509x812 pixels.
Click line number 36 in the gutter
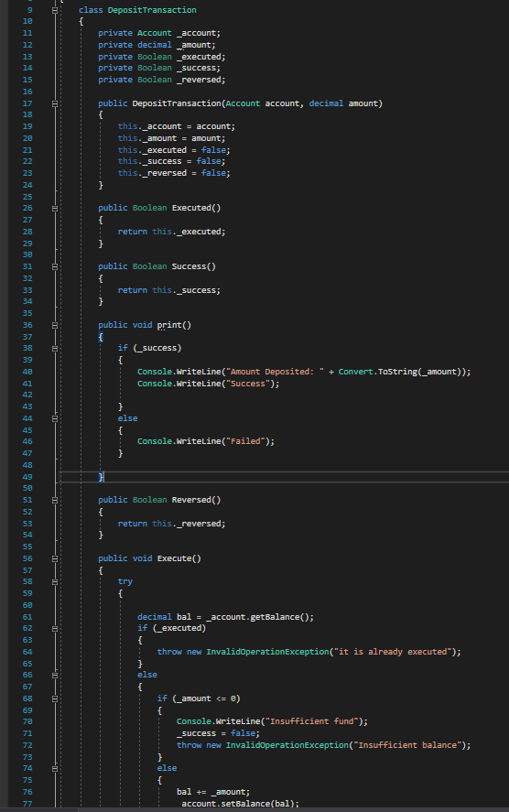pos(27,325)
